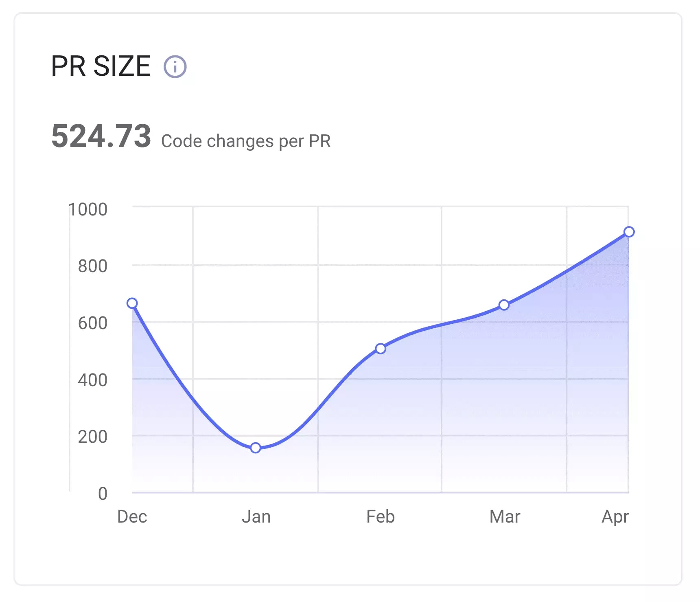The width and height of the screenshot is (700, 602).
Task: Click the Jan month label to filter
Action: 257,516
